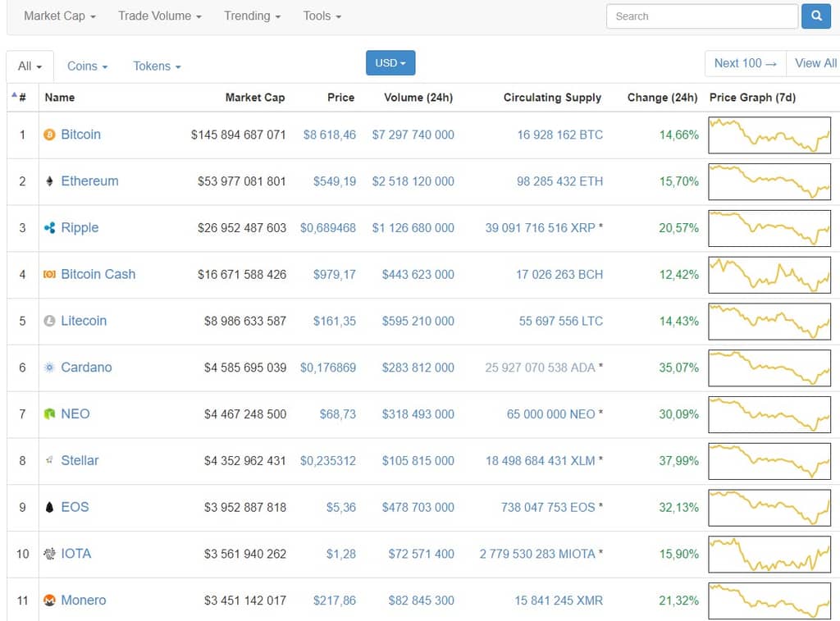840x621 pixels.
Task: Click the Cardano logo icon
Action: coord(49,368)
